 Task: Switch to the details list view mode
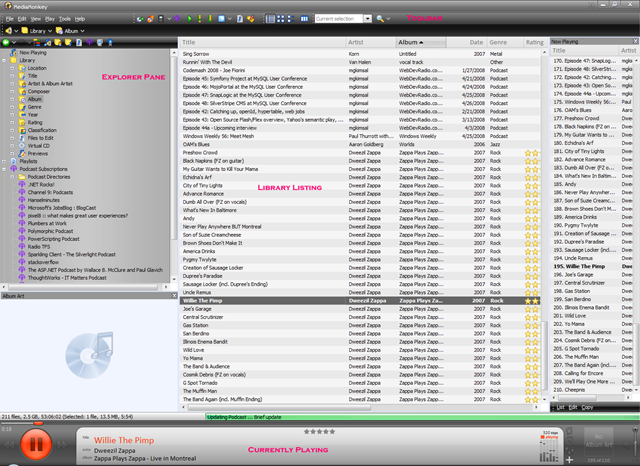coord(270,19)
